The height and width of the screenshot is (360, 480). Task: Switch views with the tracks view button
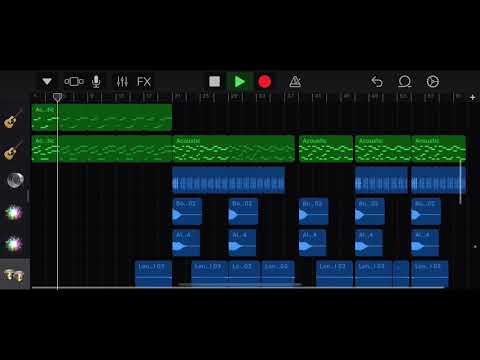[74, 81]
